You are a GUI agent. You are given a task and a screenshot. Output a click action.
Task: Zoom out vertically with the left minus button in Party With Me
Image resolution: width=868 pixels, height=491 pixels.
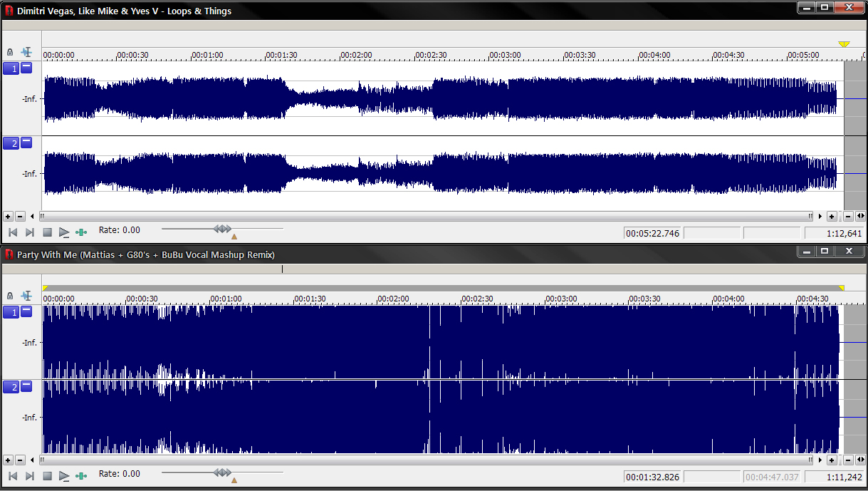pyautogui.click(x=20, y=460)
